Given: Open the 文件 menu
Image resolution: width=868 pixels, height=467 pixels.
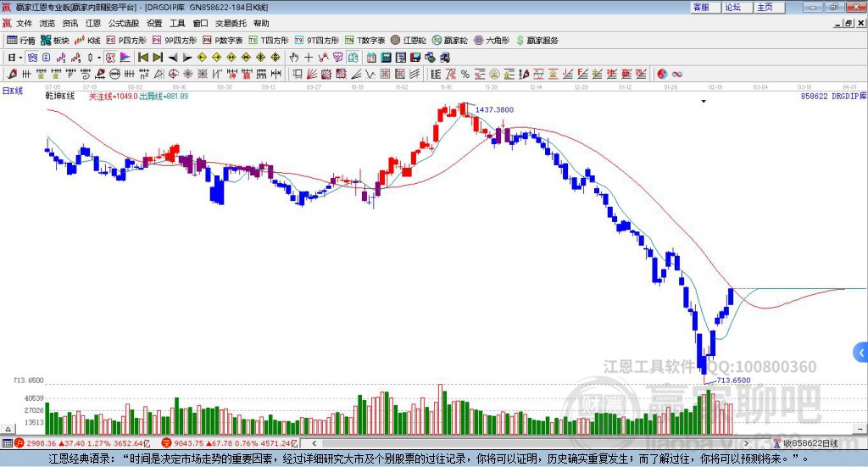Looking at the screenshot, I should pyautogui.click(x=25, y=23).
